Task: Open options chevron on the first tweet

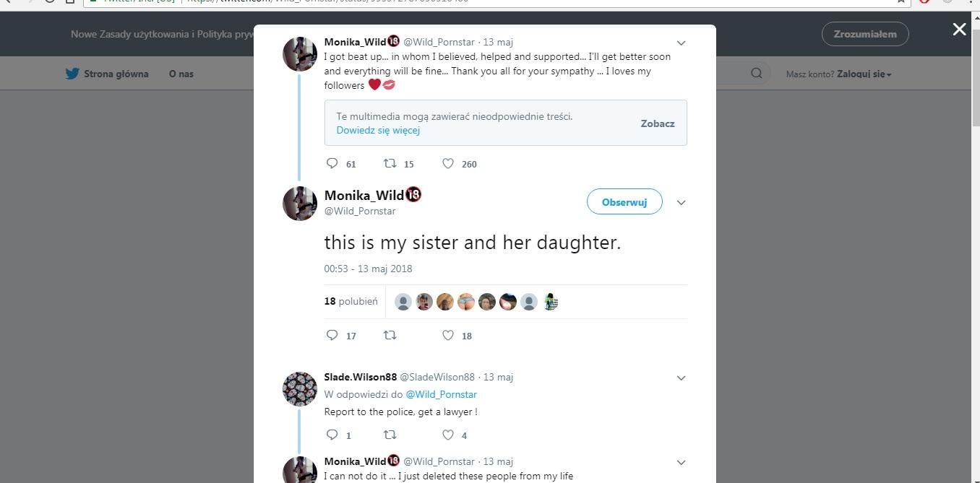Action: coord(681,43)
